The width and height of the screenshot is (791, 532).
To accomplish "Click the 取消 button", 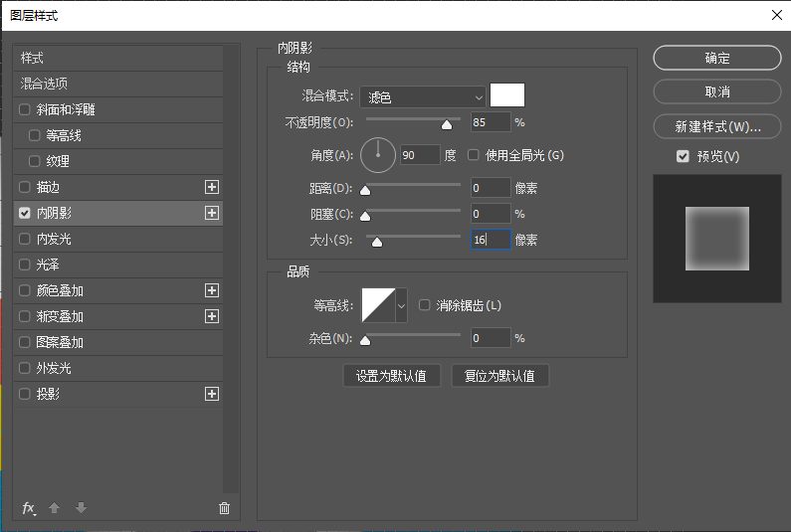I will [x=716, y=91].
